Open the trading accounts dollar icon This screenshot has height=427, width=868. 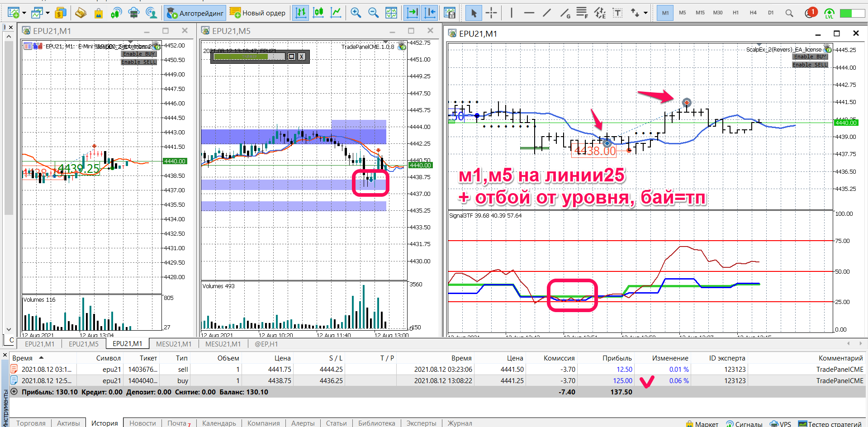tap(61, 13)
